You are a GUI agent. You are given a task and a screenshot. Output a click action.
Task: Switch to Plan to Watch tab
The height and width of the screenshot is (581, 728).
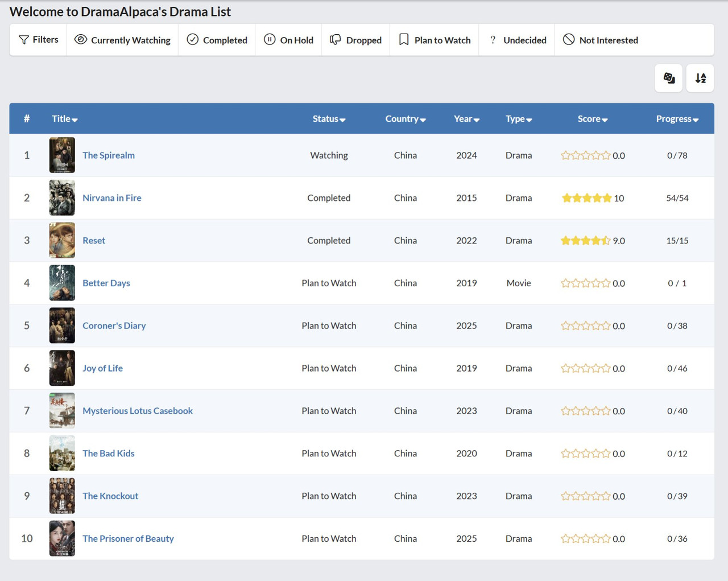click(x=435, y=40)
